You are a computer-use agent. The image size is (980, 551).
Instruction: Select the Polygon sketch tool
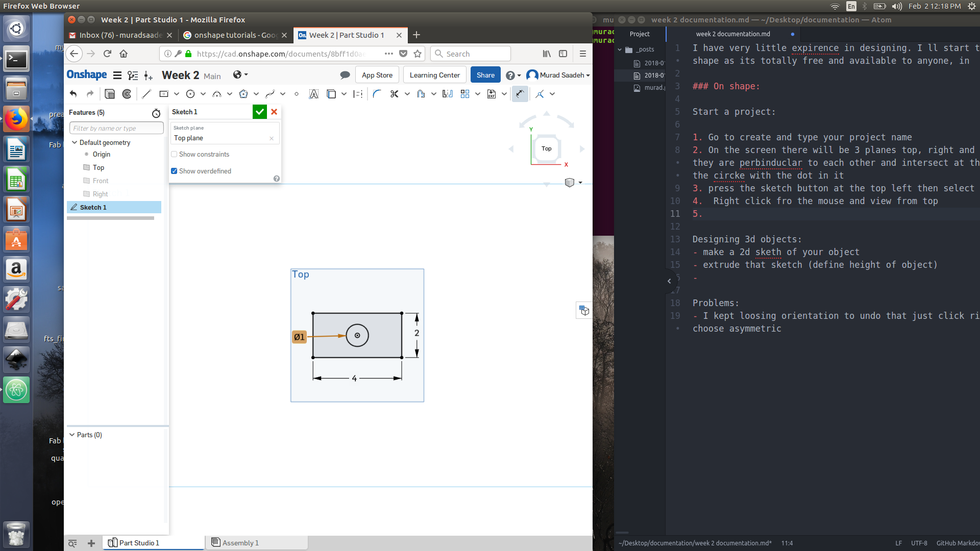click(x=243, y=94)
